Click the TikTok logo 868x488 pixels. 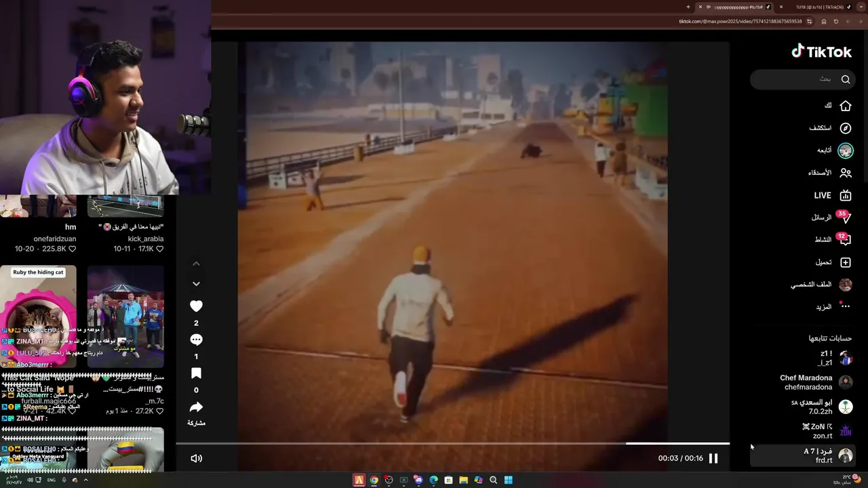[821, 52]
